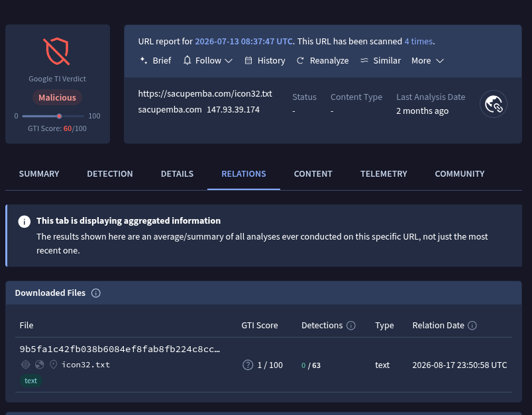Go to the DETAILS tab
The height and width of the screenshot is (415, 532).
pyautogui.click(x=177, y=173)
